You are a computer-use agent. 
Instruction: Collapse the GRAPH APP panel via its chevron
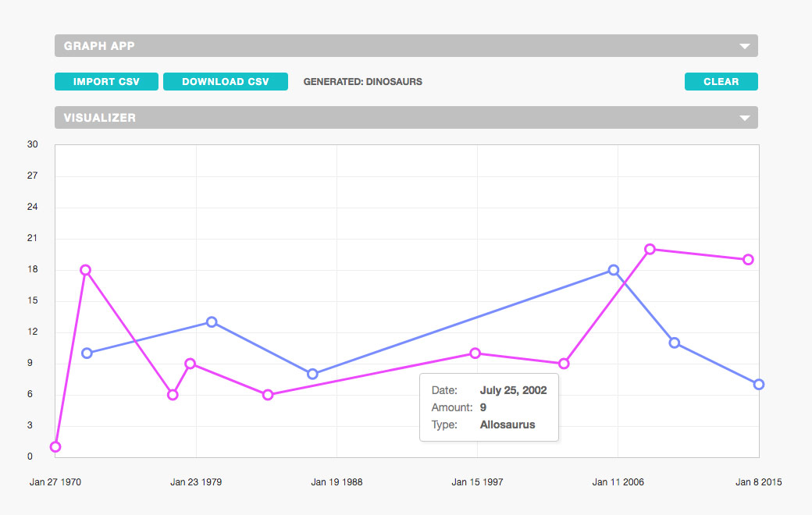tap(744, 45)
